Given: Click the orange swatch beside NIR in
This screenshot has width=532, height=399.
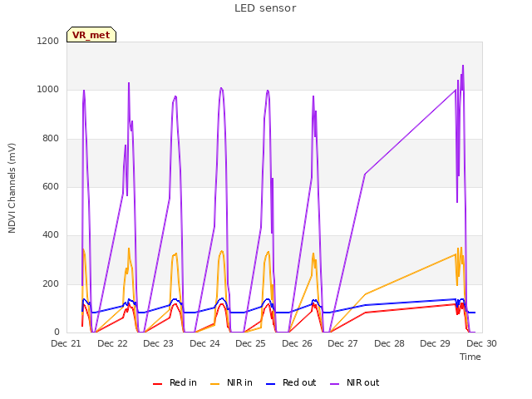Looking at the screenshot, I should pos(214,384).
